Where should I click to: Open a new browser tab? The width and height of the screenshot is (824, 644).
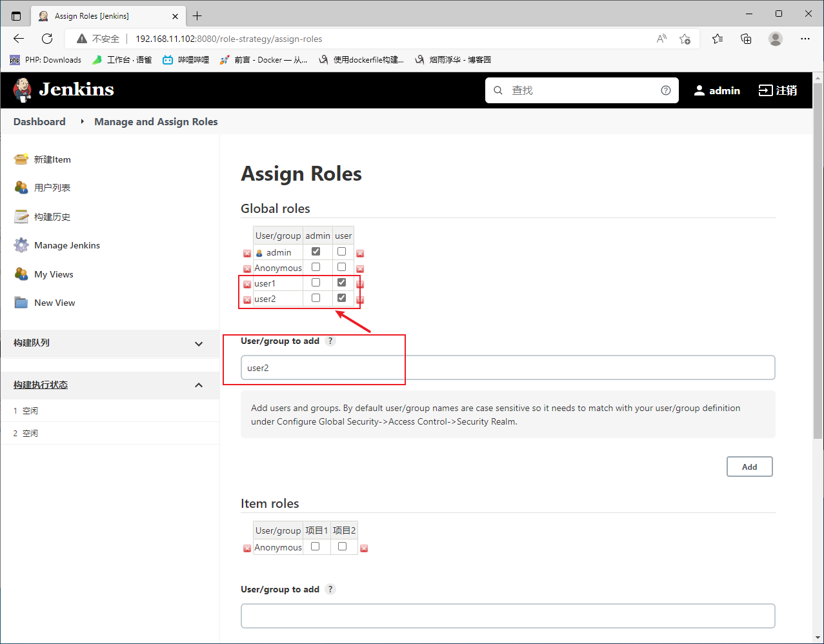197,15
